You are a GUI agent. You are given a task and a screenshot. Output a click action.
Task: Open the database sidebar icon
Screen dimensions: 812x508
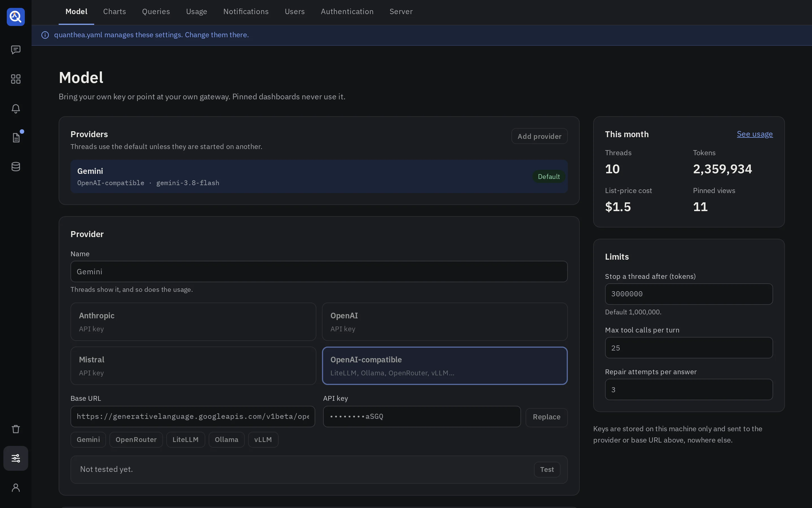point(16,167)
